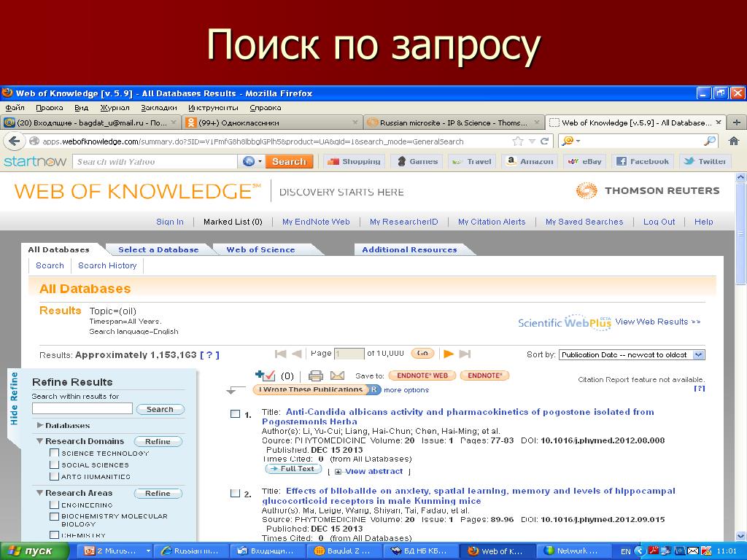Screen dimensions: 747x560
Task: Open the Закладки menu
Action: point(159,108)
